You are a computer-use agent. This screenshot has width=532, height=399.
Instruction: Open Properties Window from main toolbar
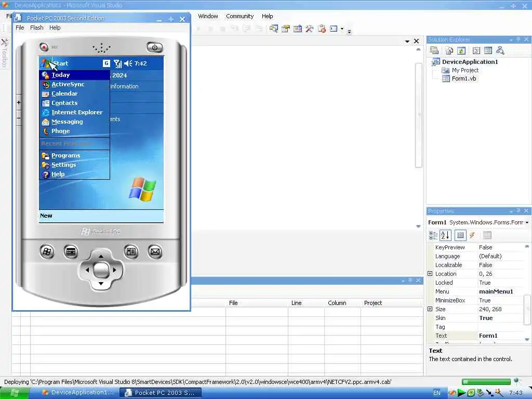[286, 29]
